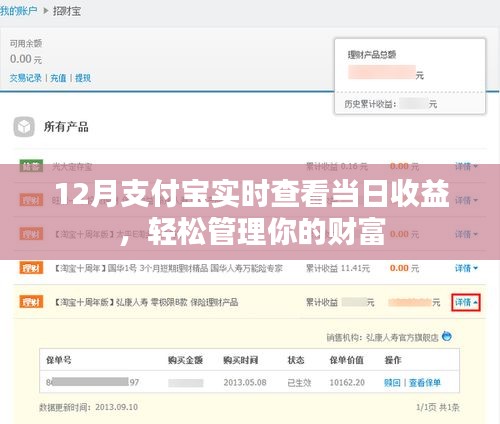Click the 购买时间 column header

pyautogui.click(x=240, y=360)
